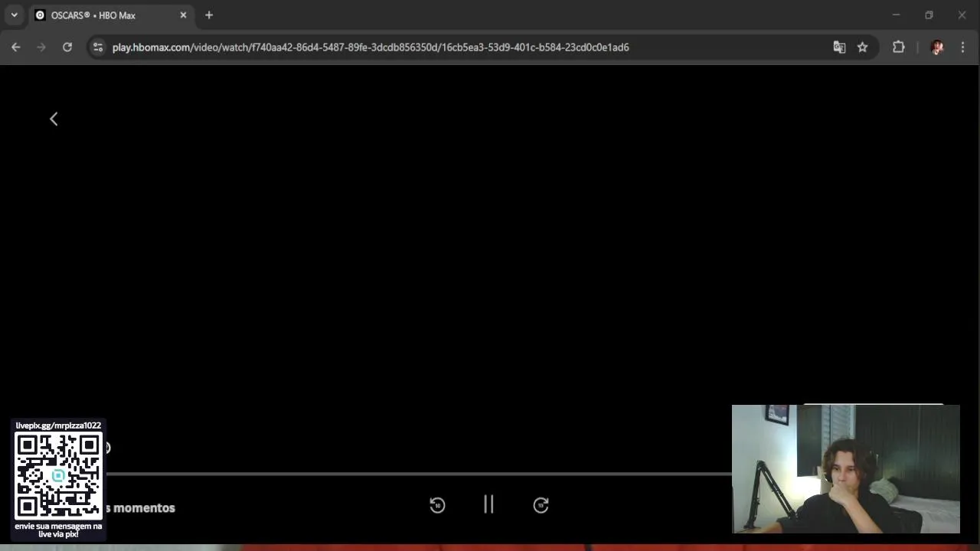Go back in the browser
The height and width of the screenshot is (551, 980).
(16, 47)
